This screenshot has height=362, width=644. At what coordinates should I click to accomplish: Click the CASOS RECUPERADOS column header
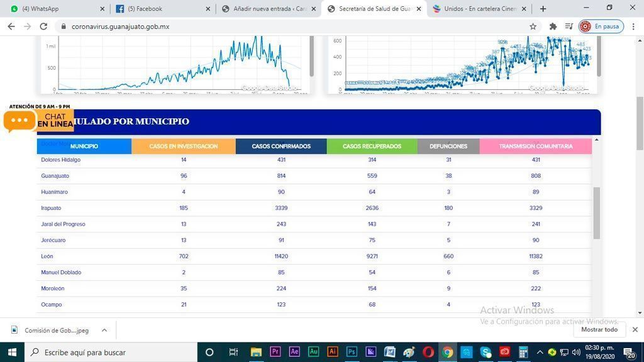click(372, 146)
